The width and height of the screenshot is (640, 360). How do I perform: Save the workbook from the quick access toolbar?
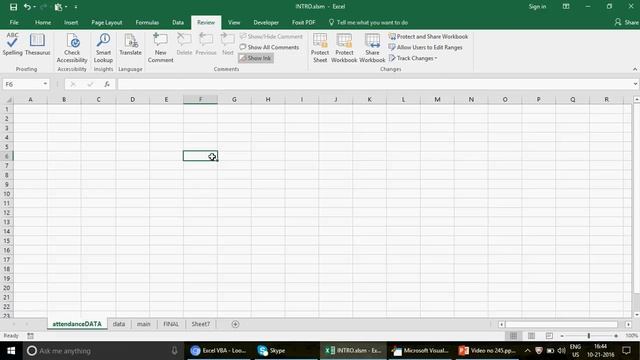[13, 7]
